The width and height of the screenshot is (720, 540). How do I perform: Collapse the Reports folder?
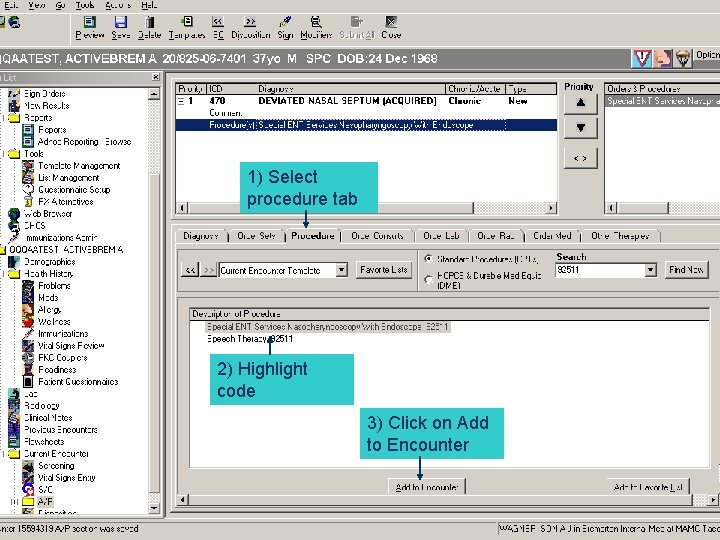[x=4, y=118]
